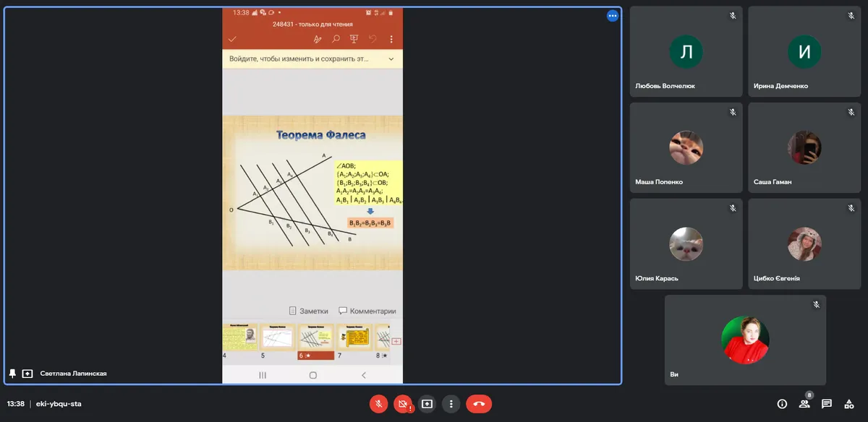Open meeting details info icon
Image resolution: width=868 pixels, height=422 pixels.
[x=782, y=404]
